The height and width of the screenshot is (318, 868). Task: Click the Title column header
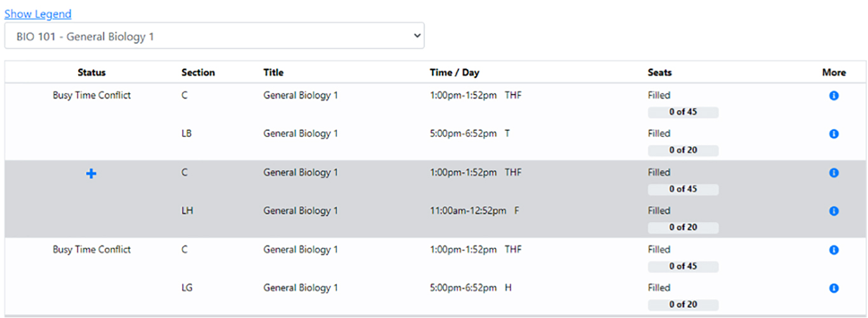273,73
